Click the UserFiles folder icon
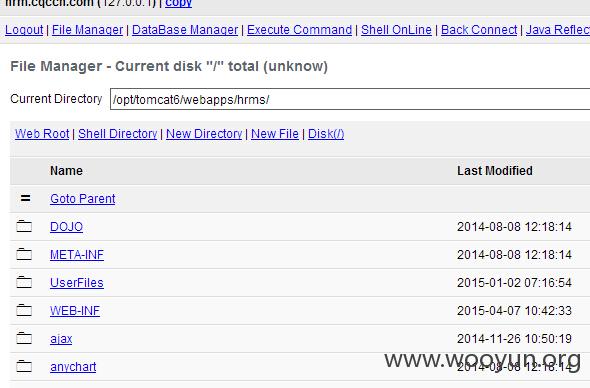The image size is (590, 388). point(24,282)
